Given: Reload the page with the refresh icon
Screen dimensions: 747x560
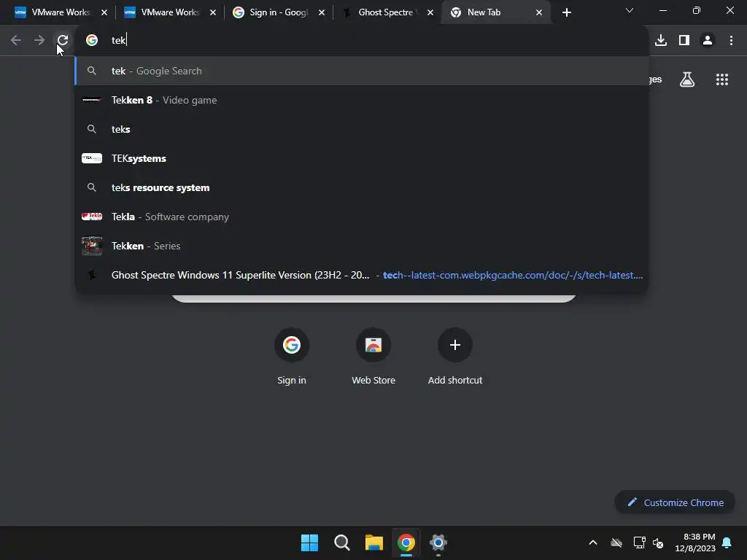Looking at the screenshot, I should pos(63,41).
